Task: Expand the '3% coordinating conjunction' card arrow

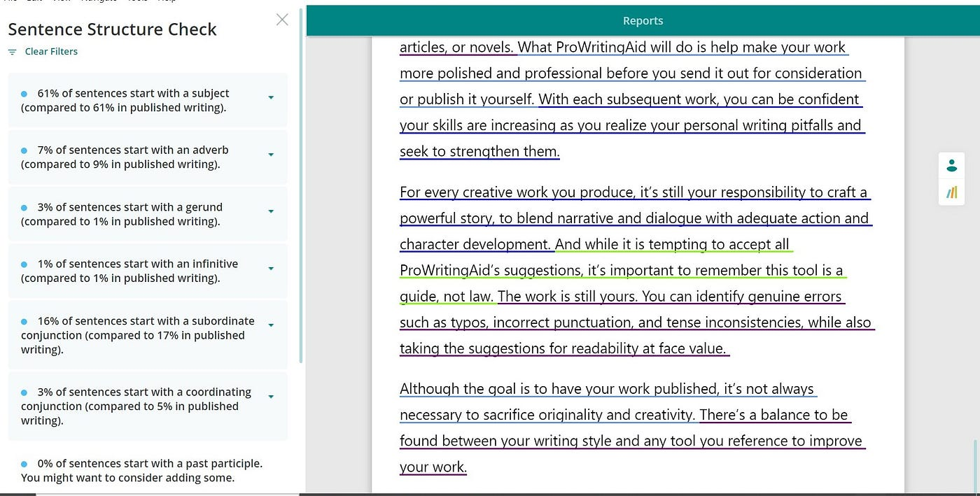Action: tap(271, 397)
